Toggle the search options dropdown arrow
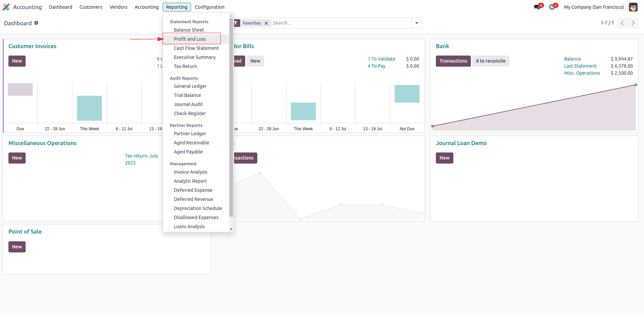 point(417,23)
